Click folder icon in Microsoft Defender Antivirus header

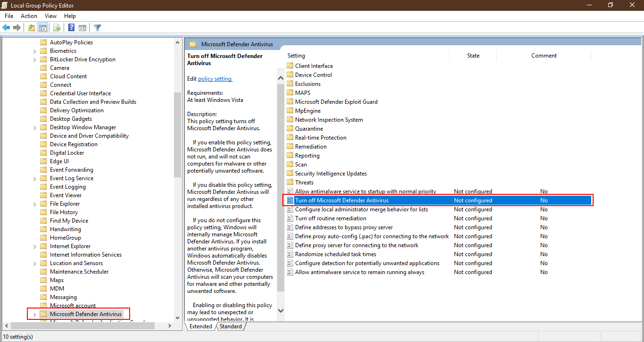click(x=192, y=44)
